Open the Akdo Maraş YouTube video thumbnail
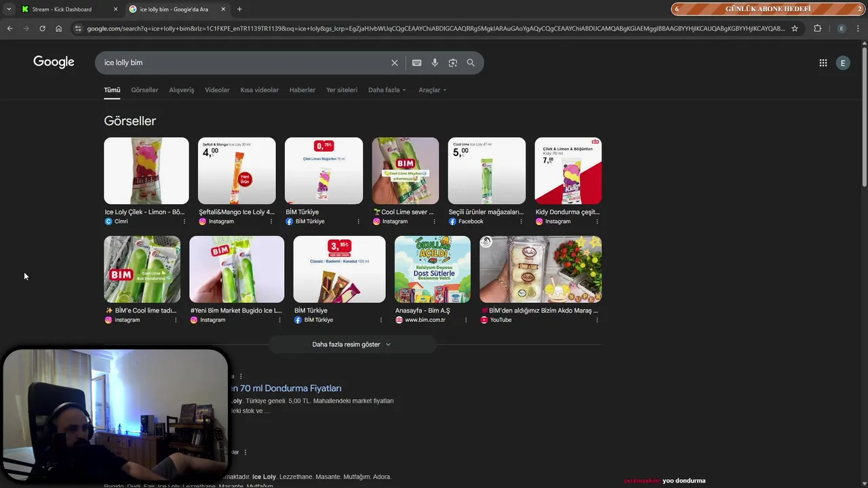The image size is (868, 488). (x=540, y=269)
